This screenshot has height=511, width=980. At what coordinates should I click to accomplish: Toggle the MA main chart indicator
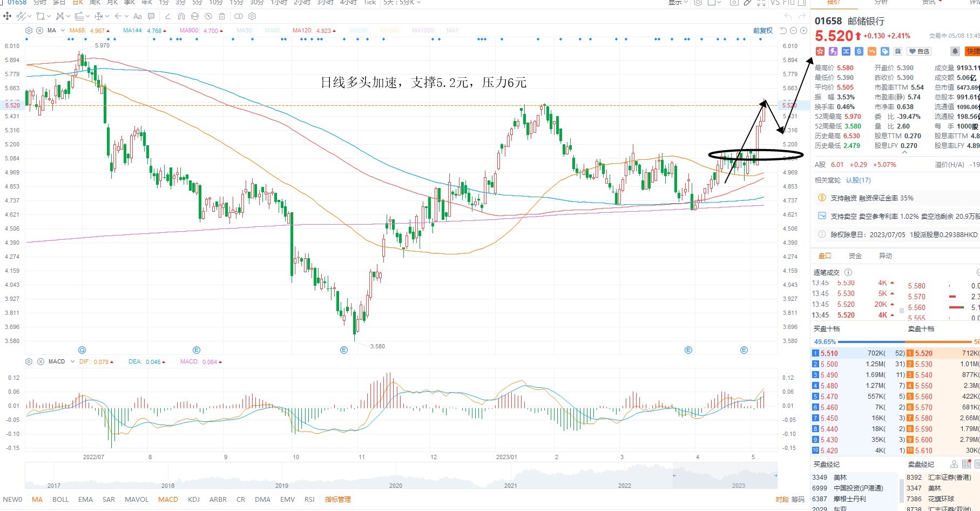(x=37, y=499)
